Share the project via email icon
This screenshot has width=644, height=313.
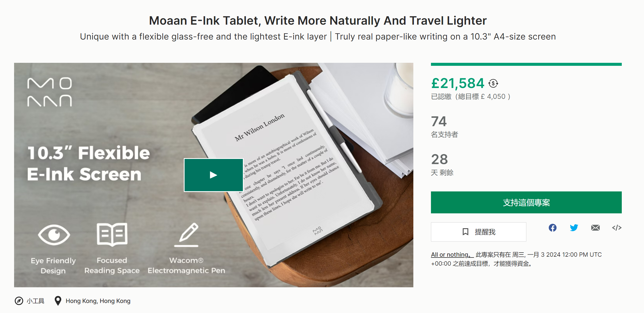click(595, 228)
